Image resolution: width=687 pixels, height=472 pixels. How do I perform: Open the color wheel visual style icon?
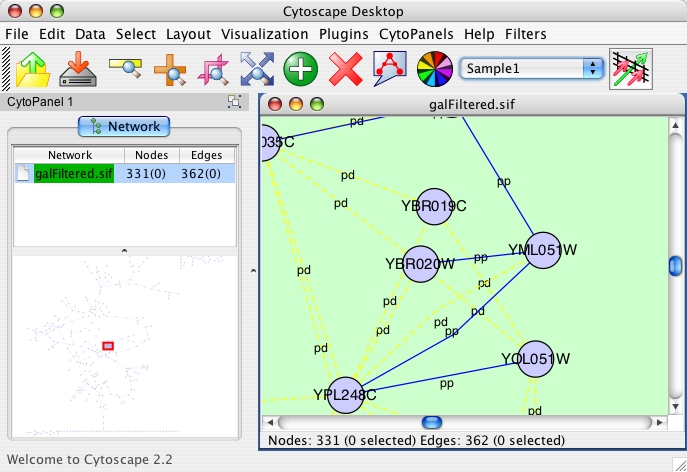tap(434, 69)
